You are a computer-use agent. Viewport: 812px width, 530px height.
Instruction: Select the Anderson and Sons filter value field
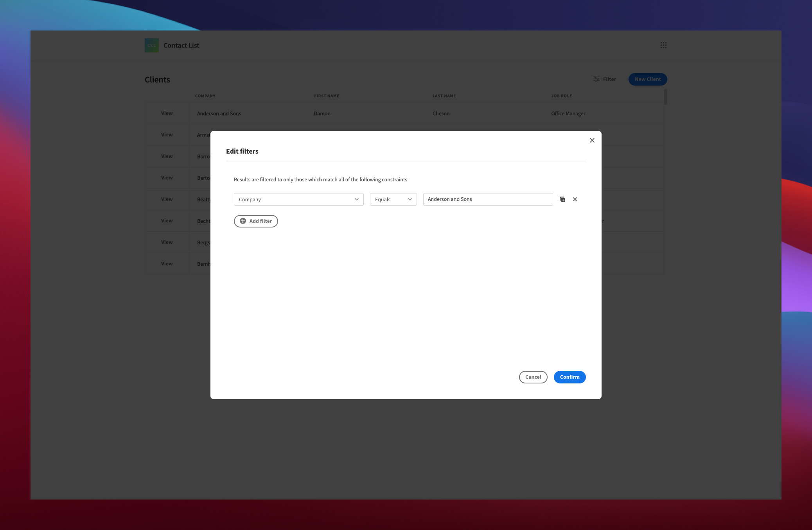click(x=487, y=199)
